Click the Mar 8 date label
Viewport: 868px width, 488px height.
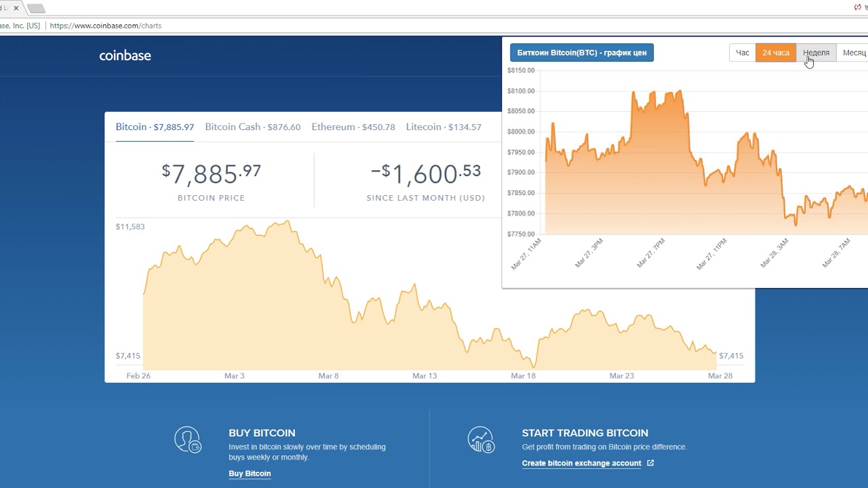[328, 375]
